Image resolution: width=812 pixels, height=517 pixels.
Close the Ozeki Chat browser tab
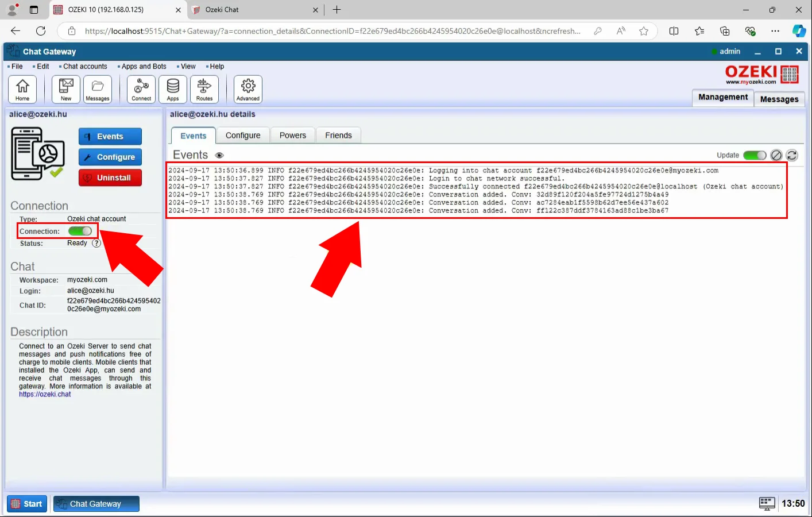pos(315,10)
